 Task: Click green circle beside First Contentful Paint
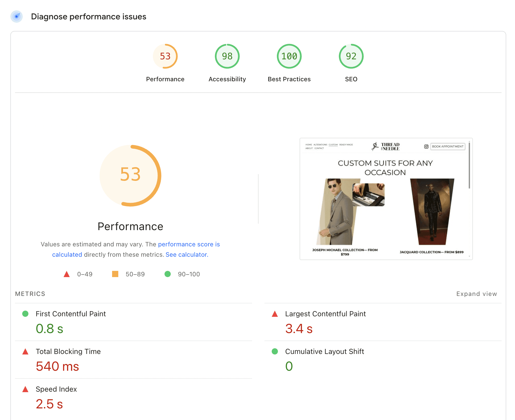tap(25, 314)
